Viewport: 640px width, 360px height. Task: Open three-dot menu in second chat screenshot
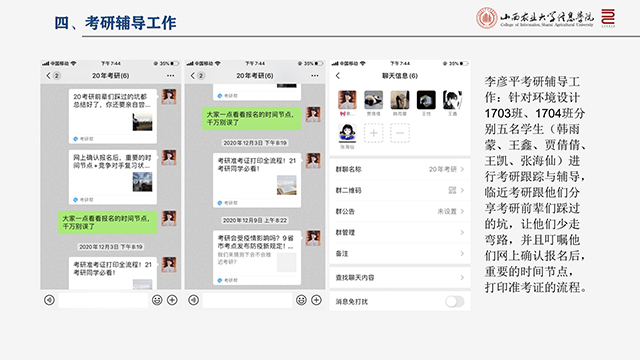click(x=315, y=76)
